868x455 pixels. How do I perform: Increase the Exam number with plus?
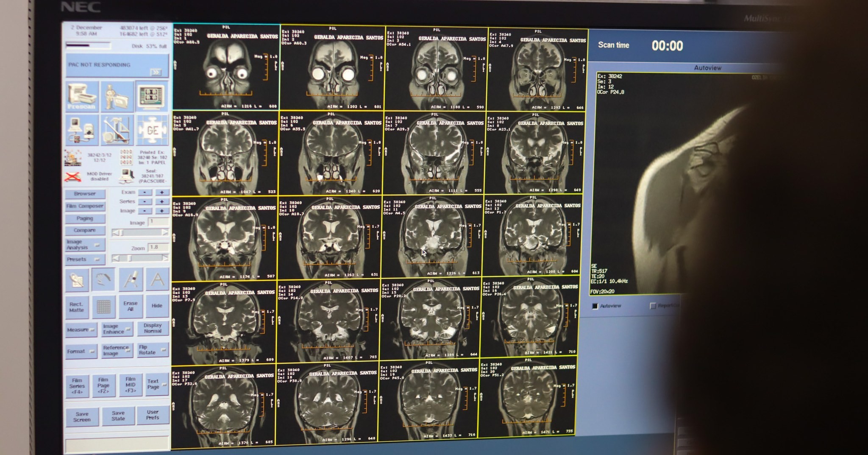161,193
